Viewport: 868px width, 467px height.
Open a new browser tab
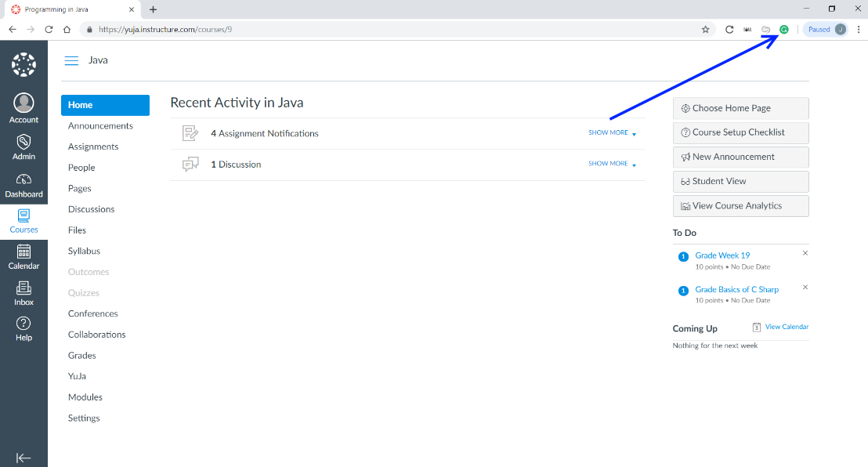(x=154, y=9)
